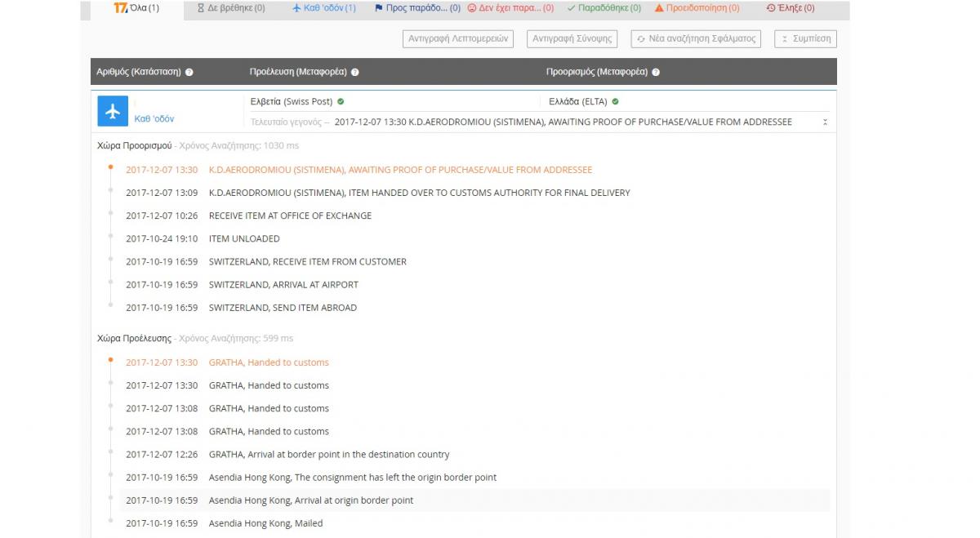Screen dimensions: 980x538
Task: Click date 2017-12-07 12:26
Action: tap(162, 454)
